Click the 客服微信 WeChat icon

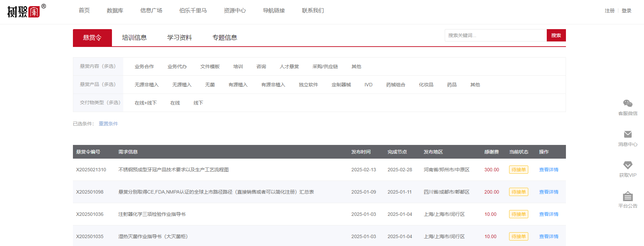pyautogui.click(x=628, y=103)
